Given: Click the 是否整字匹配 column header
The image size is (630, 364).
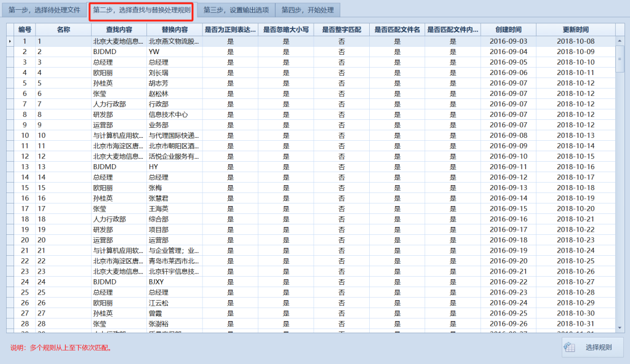Looking at the screenshot, I should point(341,30).
